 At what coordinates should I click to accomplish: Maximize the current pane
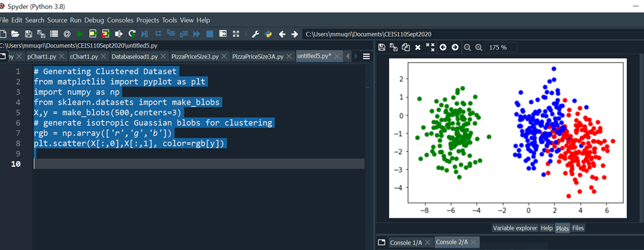(236, 34)
